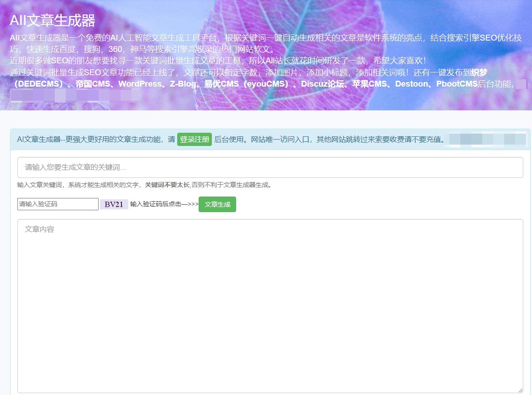Click the BV21 captcha image to refresh

click(114, 204)
